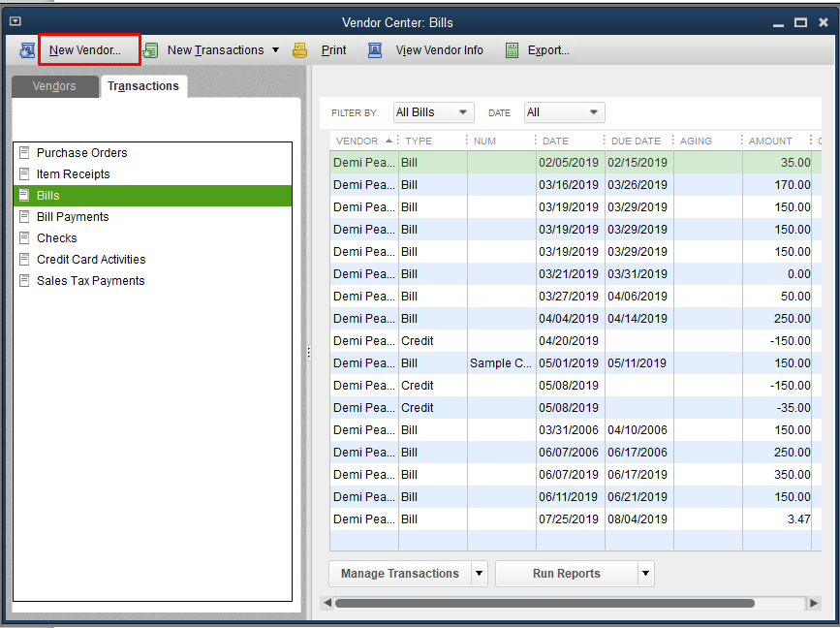Image resolution: width=840 pixels, height=628 pixels.
Task: Click due date 06/17/2006
Action: 638,453
